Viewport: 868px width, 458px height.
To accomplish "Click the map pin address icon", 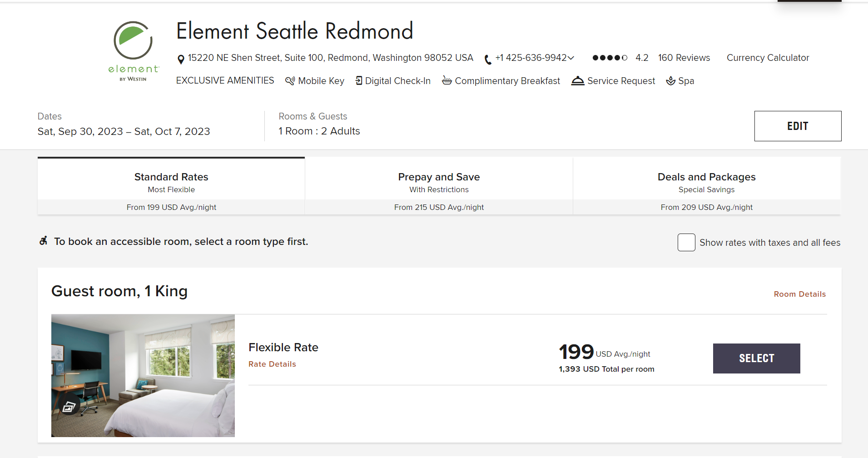I will click(x=181, y=59).
